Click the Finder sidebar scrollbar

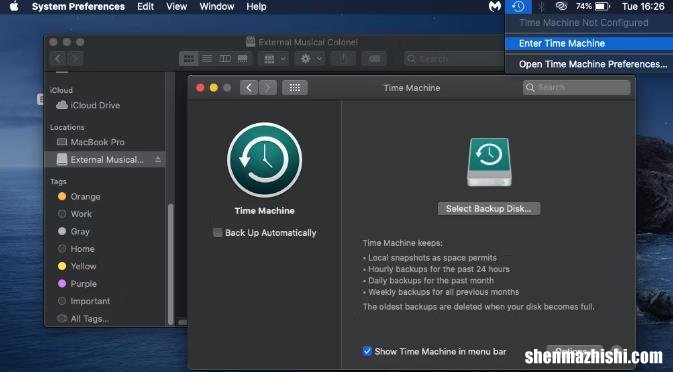[171, 263]
